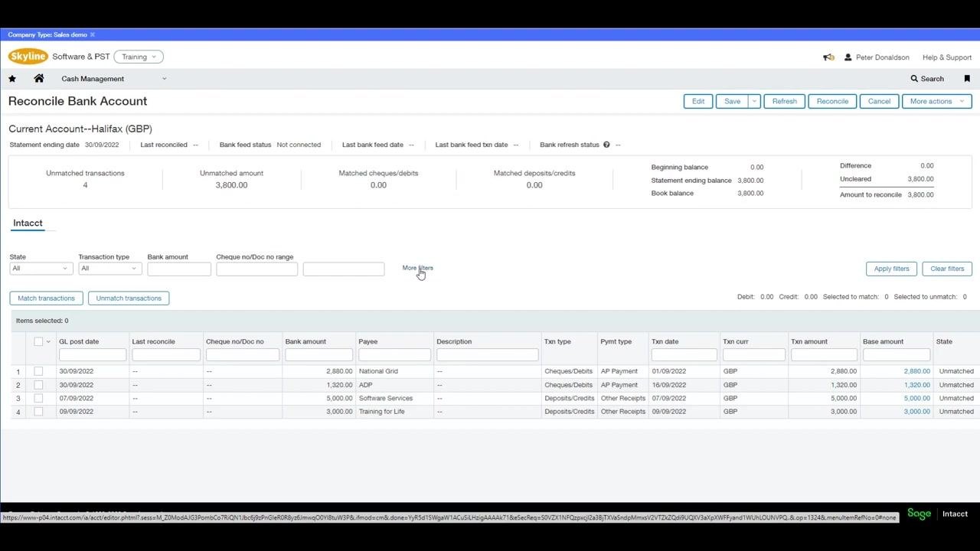Click the Refresh button

click(784, 101)
